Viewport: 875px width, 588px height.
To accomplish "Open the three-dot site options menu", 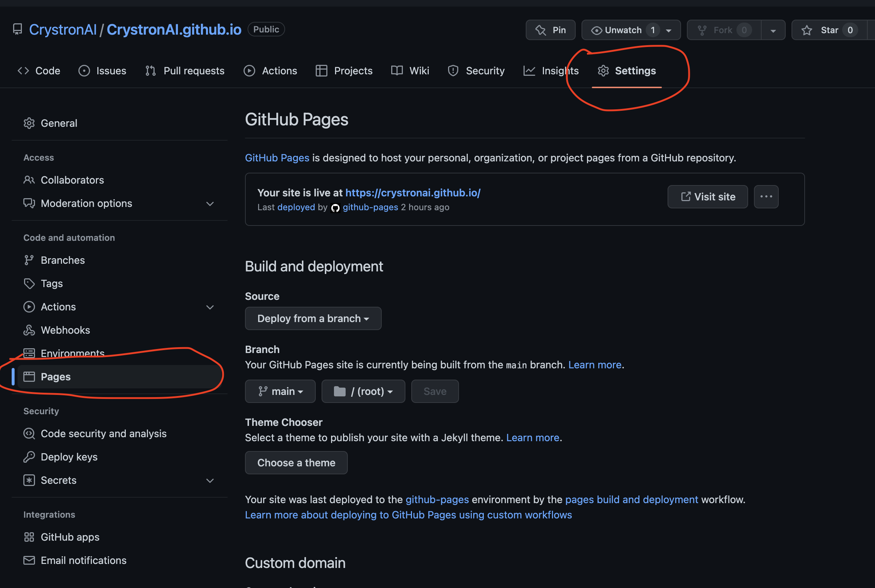I will tap(766, 196).
